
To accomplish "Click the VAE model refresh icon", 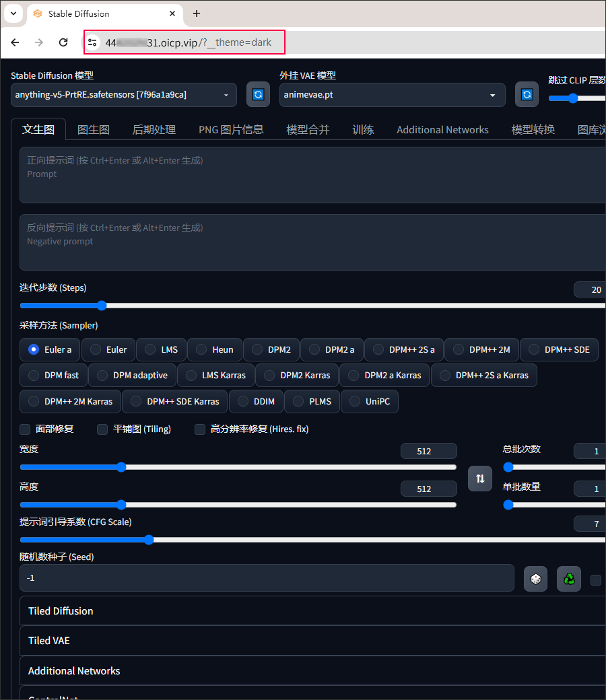I will coord(527,95).
